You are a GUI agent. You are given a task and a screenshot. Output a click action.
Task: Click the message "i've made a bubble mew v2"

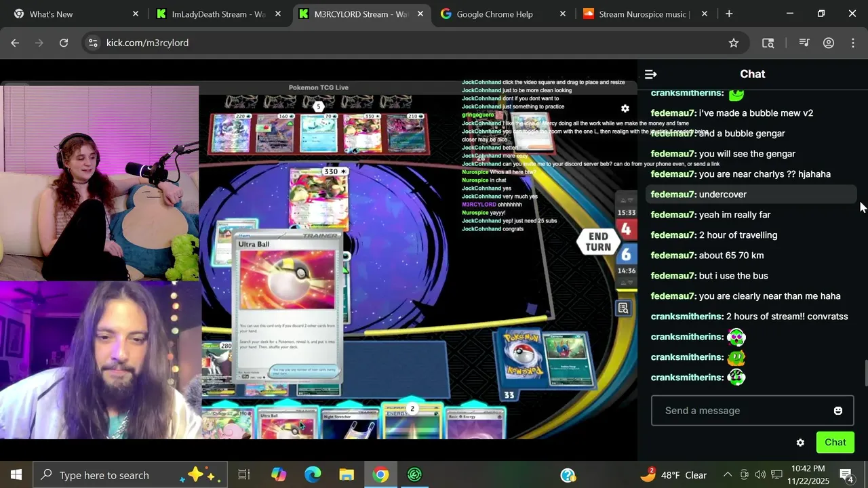(755, 113)
